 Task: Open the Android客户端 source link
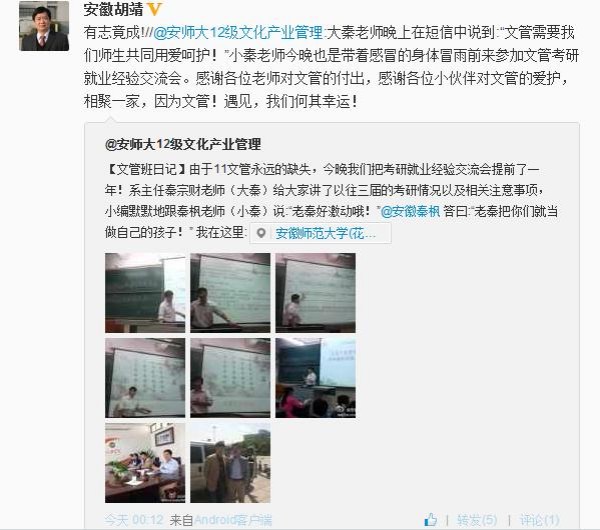pos(233,520)
